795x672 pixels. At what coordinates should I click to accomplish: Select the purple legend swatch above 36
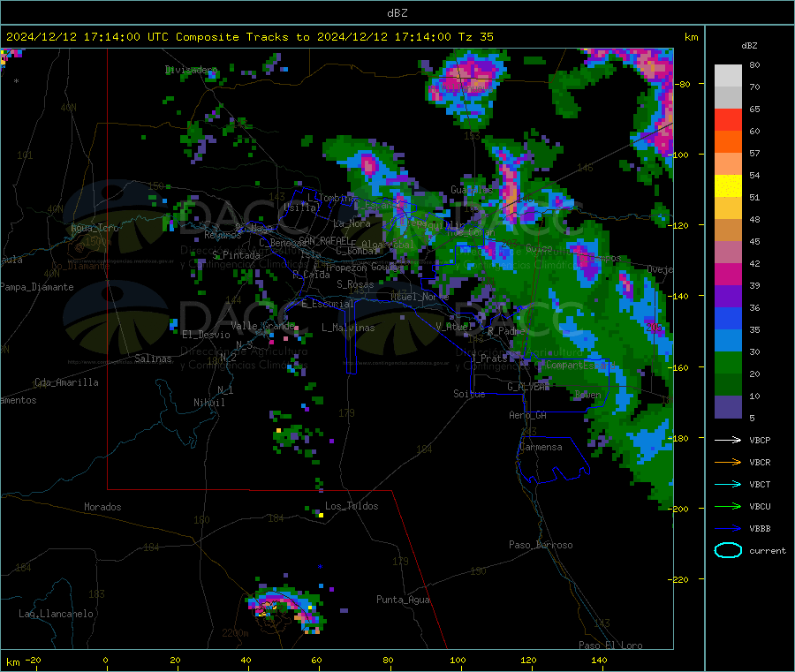click(728, 297)
